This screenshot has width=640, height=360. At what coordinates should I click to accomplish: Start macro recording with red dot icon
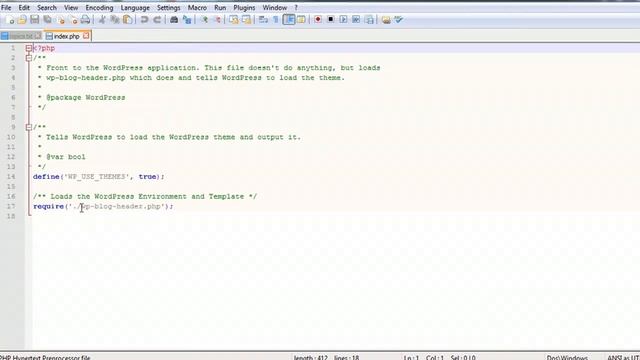(x=318, y=20)
